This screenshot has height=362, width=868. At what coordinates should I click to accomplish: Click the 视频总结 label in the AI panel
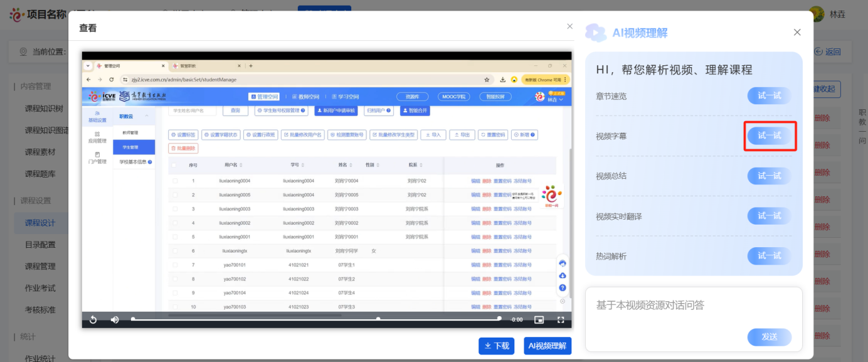611,176
